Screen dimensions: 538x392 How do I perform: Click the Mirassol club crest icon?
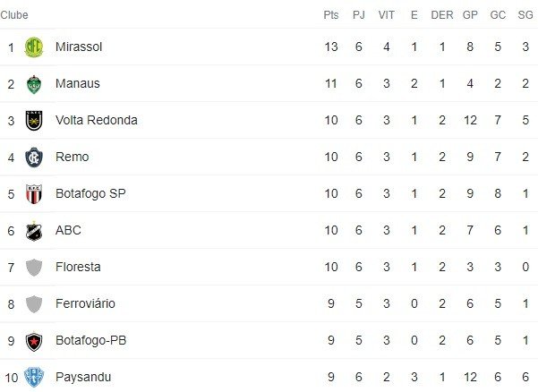point(34,47)
